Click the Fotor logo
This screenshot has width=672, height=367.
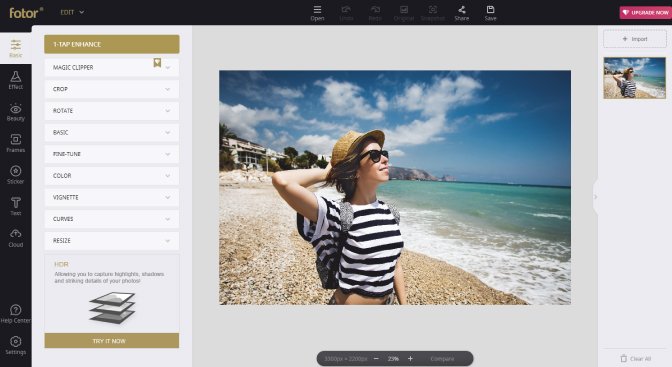coord(26,12)
